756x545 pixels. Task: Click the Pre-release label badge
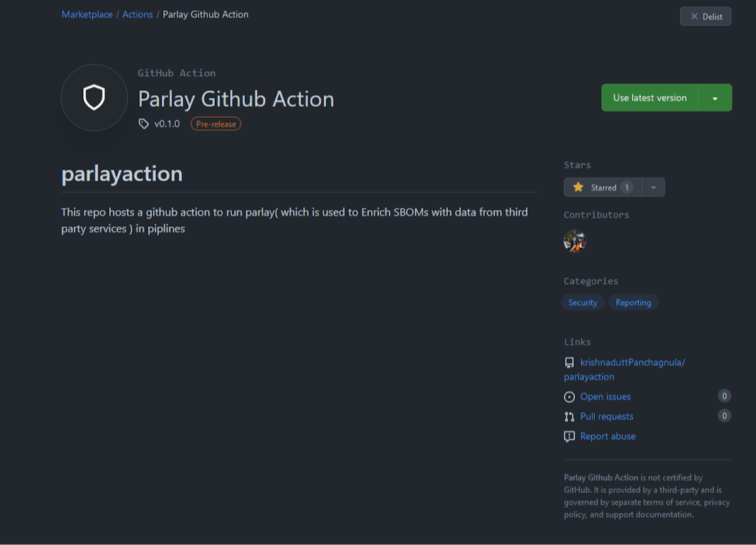coord(216,124)
